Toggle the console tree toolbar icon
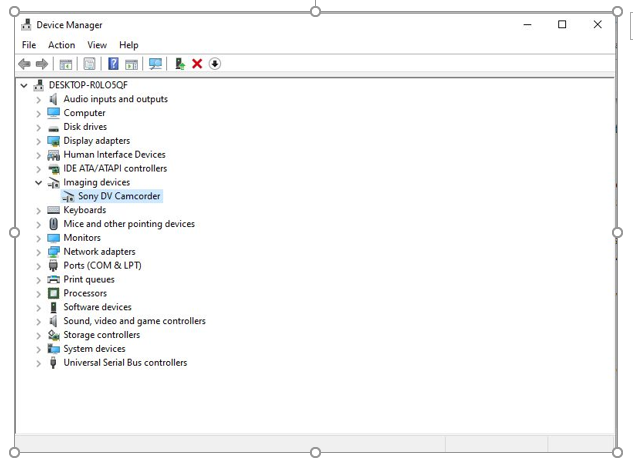This screenshot has height=467, width=633. click(x=66, y=64)
